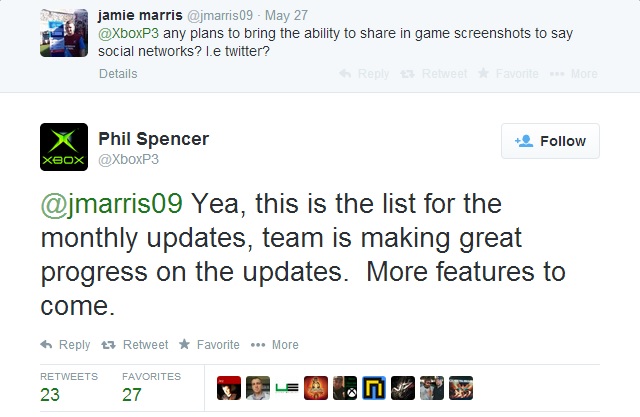Open jamie marris's profile picture
This screenshot has width=640, height=417.
coord(64,33)
